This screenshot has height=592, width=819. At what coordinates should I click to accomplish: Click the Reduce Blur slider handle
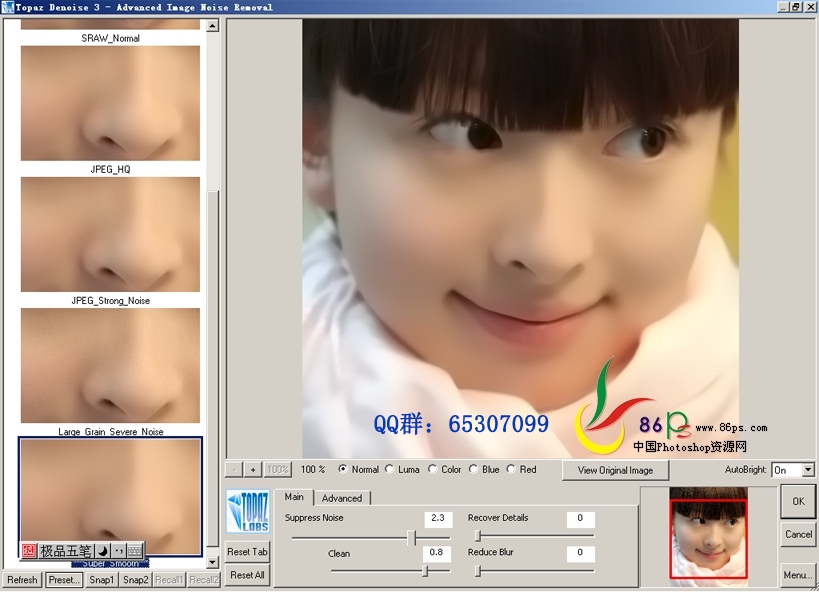477,571
